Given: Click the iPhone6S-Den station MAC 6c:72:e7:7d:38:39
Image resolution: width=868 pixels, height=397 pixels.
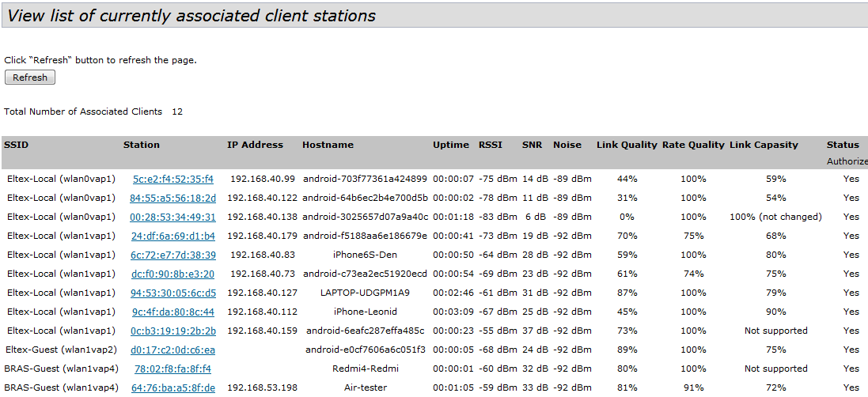Looking at the screenshot, I should pos(172,255).
